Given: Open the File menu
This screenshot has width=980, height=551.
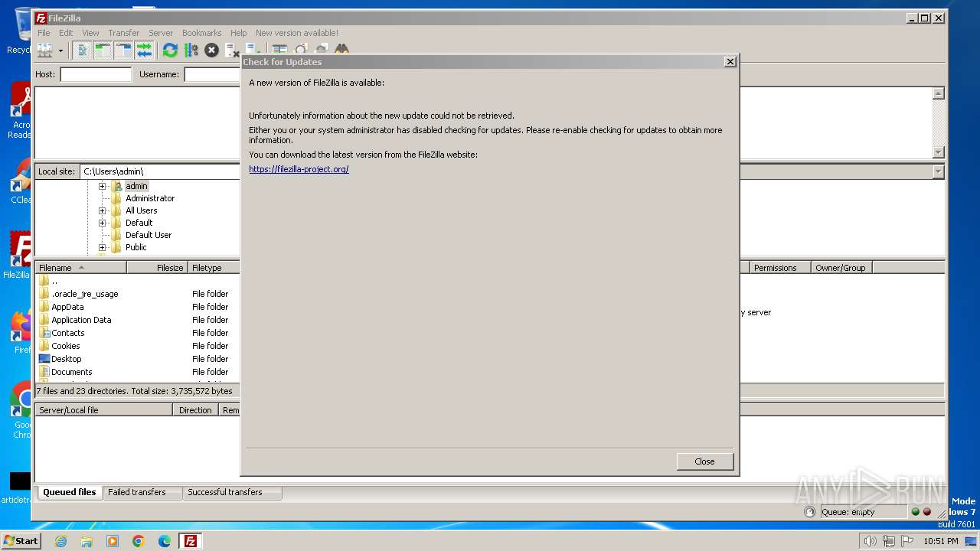Looking at the screenshot, I should pyautogui.click(x=44, y=33).
